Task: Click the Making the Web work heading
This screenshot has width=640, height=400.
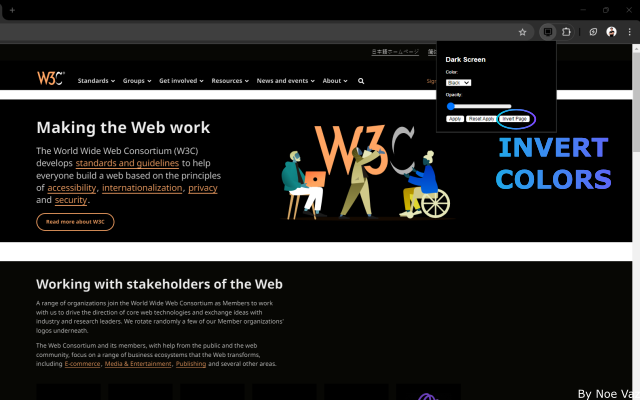Action: pyautogui.click(x=123, y=128)
